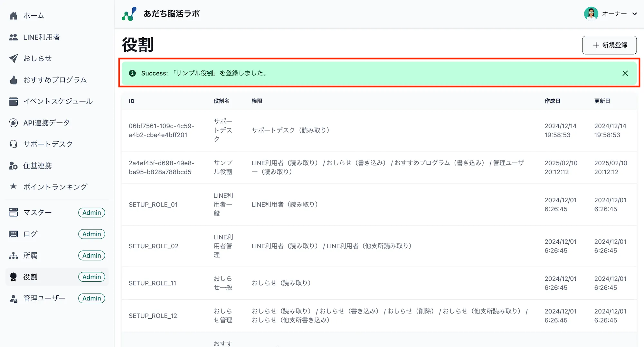Viewport: 644px width, 347px height.
Task: Select the おすすめプログラム thumbs-up icon
Action: click(x=13, y=80)
